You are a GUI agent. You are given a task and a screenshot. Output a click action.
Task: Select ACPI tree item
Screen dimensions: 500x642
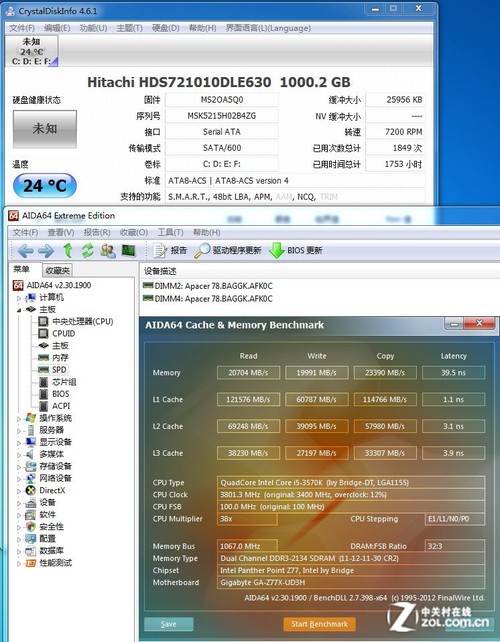[x=54, y=406]
